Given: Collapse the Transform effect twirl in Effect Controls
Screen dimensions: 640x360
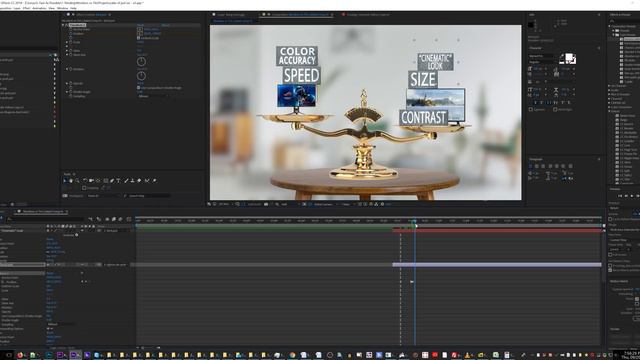Looking at the screenshot, I should [x=63, y=25].
